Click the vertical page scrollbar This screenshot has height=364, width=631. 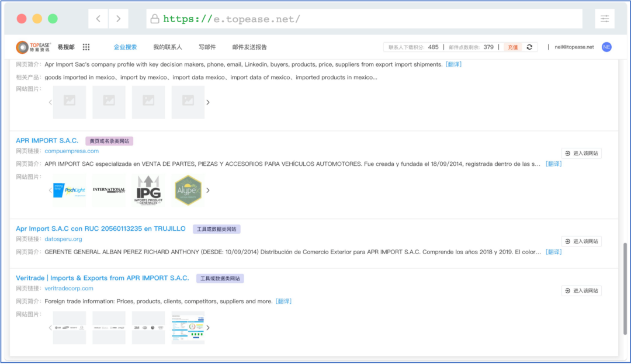pyautogui.click(x=625, y=289)
